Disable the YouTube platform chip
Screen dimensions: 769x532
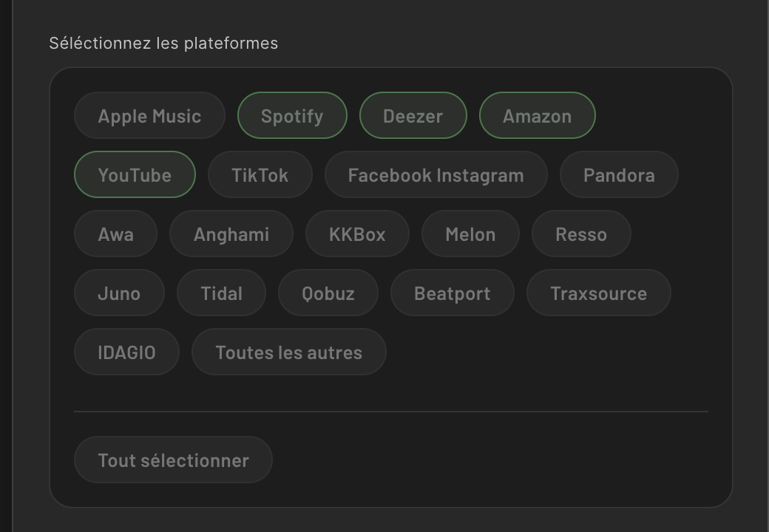point(135,175)
